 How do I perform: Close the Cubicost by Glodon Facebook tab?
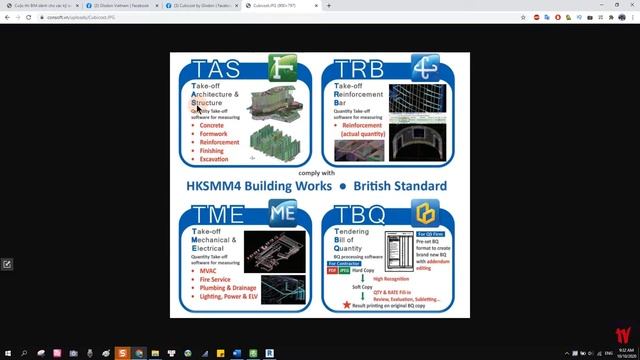[x=237, y=6]
